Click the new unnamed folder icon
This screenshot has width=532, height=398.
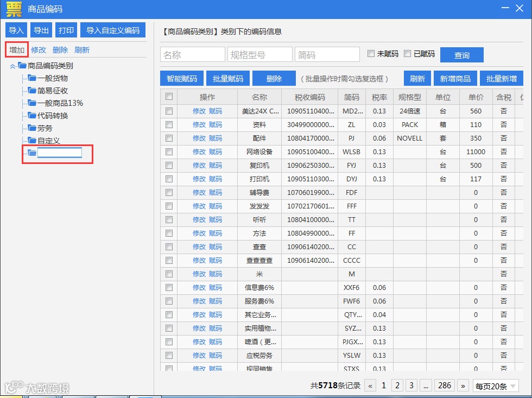[32, 153]
